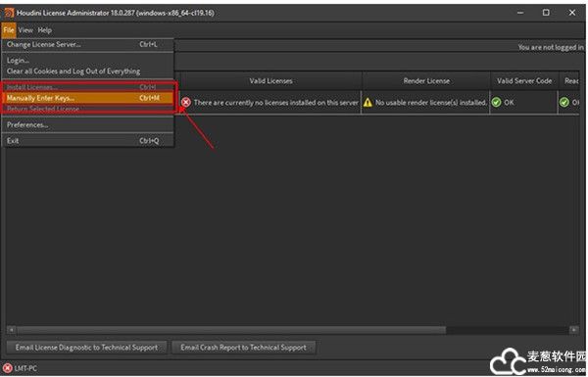
Task: Open the Help menu
Action: click(45, 30)
